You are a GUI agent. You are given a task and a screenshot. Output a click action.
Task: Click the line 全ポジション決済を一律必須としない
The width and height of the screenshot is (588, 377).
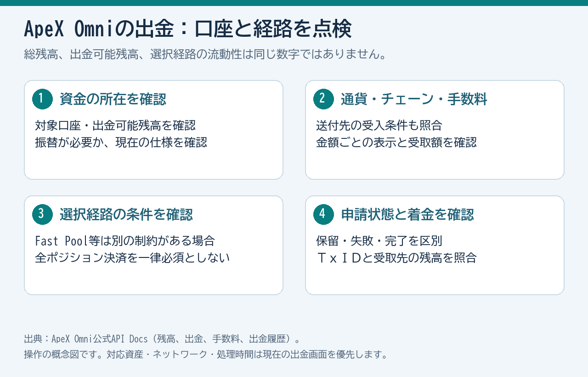coord(132,257)
